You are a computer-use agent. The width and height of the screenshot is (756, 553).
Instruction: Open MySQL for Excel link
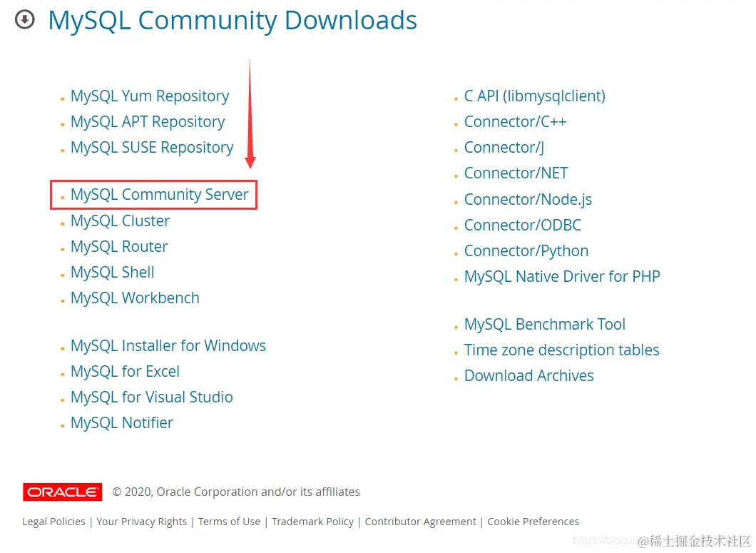[x=125, y=372]
